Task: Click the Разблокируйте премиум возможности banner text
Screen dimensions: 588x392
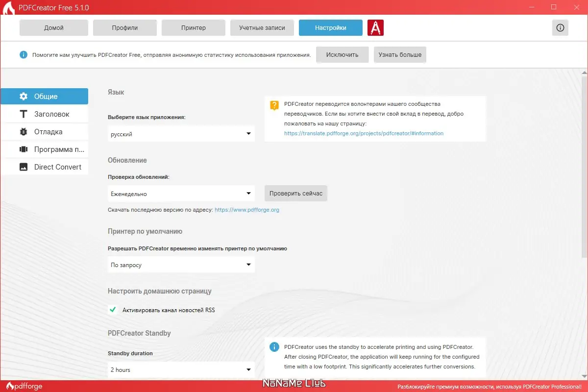Action: click(490, 387)
